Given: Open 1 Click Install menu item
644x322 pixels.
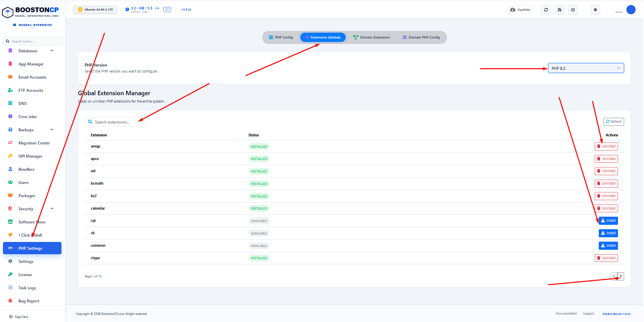Looking at the screenshot, I should point(30,235).
